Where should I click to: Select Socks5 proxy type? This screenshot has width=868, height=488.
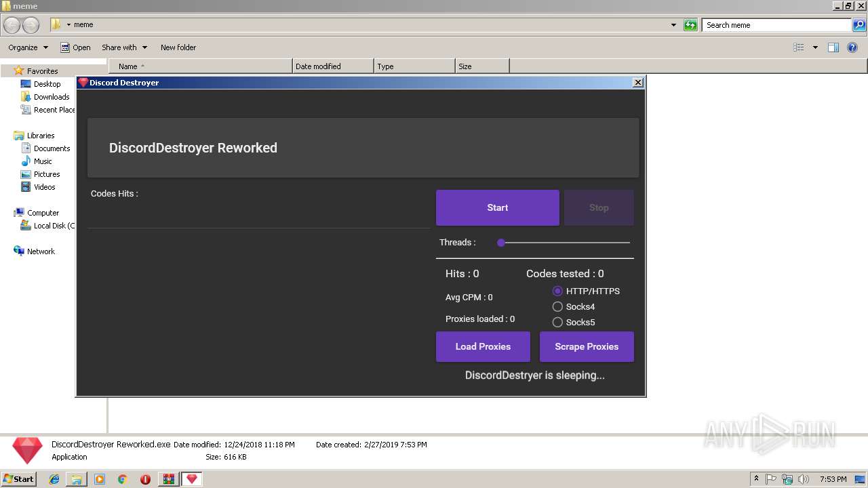click(557, 322)
